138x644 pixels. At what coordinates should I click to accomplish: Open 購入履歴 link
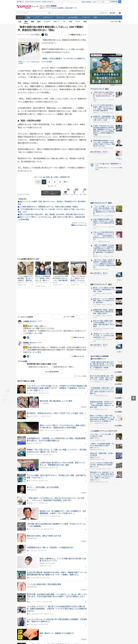point(112,13)
